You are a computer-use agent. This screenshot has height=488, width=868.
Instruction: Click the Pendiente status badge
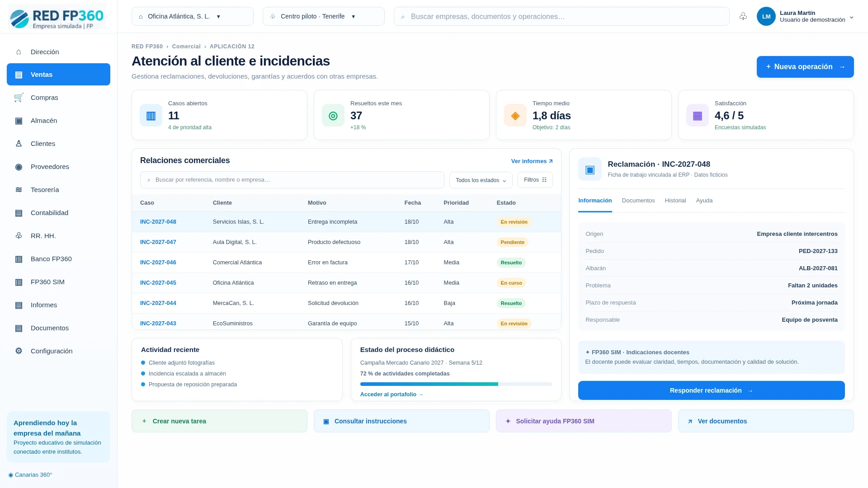[x=512, y=242]
